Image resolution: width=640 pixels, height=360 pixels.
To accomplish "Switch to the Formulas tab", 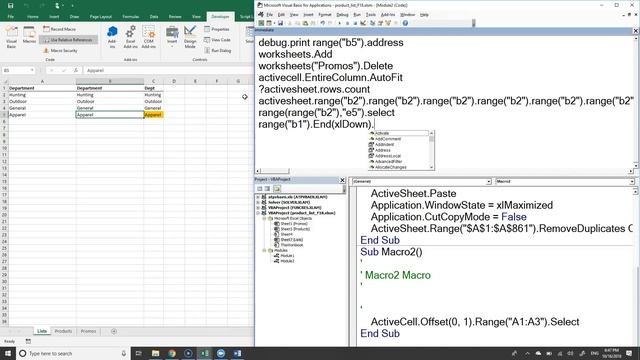I will click(131, 17).
